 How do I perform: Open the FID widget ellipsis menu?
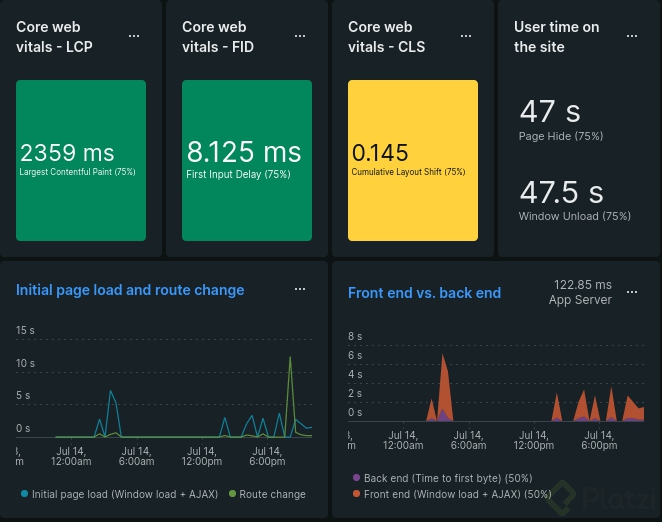pyautogui.click(x=301, y=36)
